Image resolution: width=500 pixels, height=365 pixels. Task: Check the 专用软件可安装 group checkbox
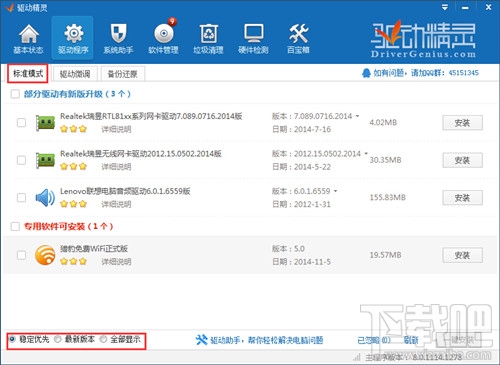pos(15,227)
